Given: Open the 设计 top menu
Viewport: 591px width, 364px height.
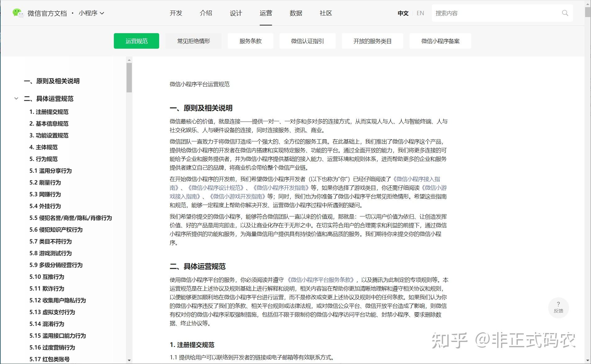Looking at the screenshot, I should [236, 13].
